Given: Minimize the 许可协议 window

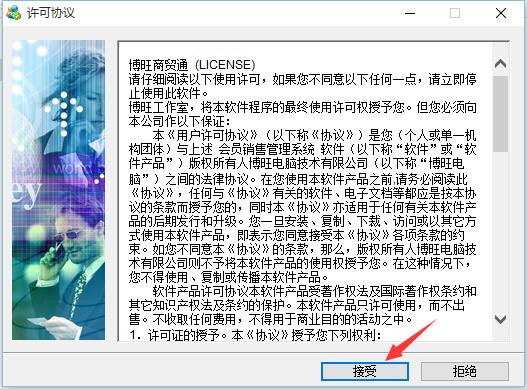Looking at the screenshot, I should click(410, 13).
